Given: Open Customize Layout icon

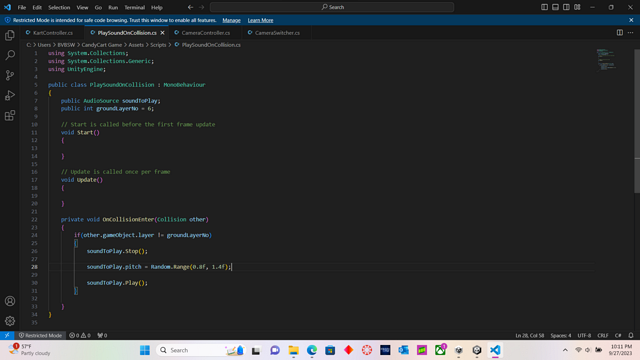Looking at the screenshot, I should pos(577,7).
